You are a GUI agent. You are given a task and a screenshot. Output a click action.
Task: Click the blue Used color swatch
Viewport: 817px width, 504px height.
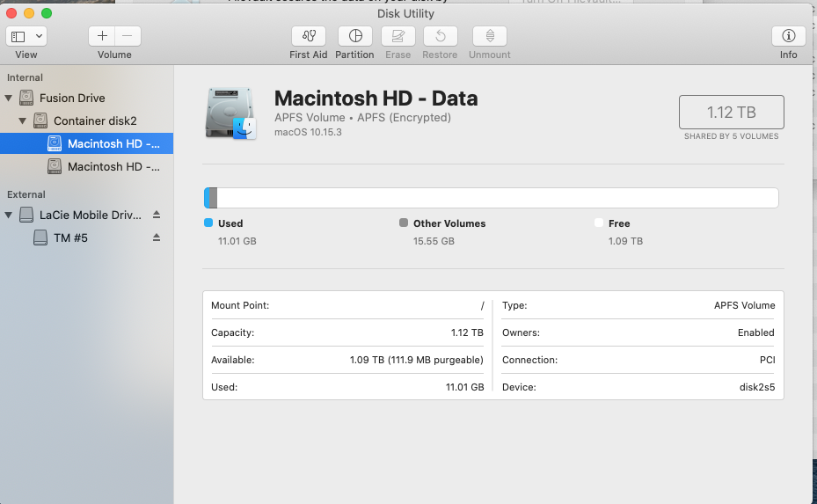[208, 223]
